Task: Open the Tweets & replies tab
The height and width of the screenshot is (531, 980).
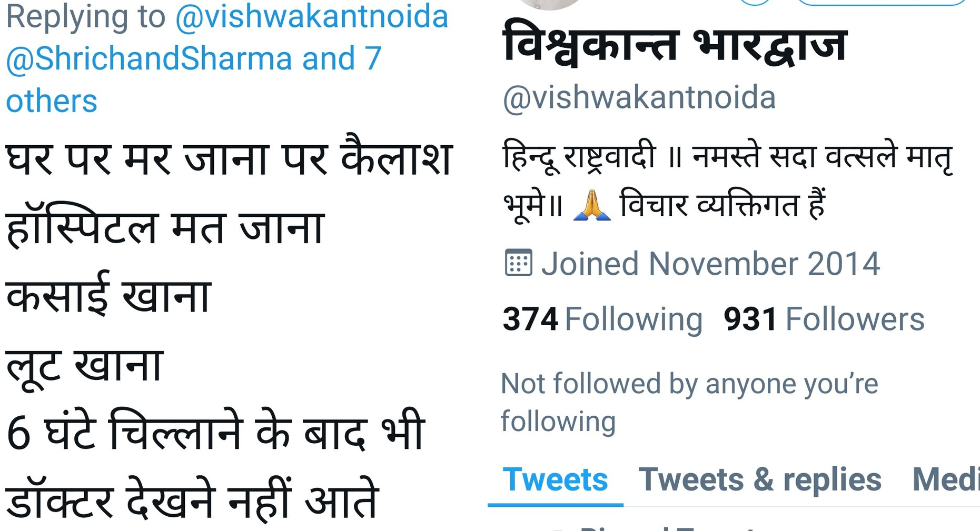Action: [x=760, y=480]
